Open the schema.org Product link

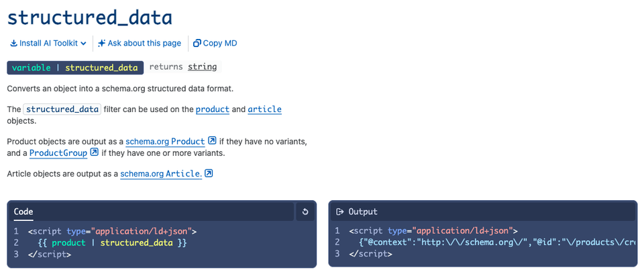point(165,142)
